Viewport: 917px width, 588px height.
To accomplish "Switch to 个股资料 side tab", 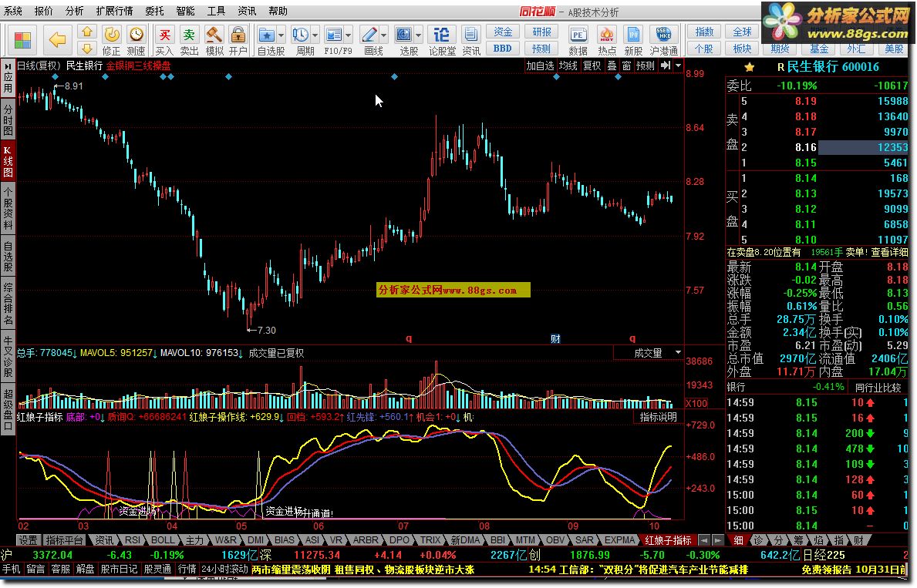I will tap(8, 208).
